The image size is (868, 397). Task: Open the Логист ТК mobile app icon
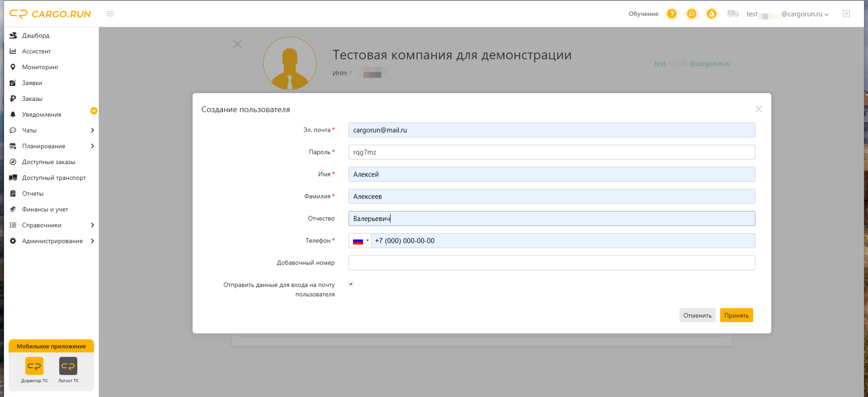pyautogui.click(x=68, y=366)
